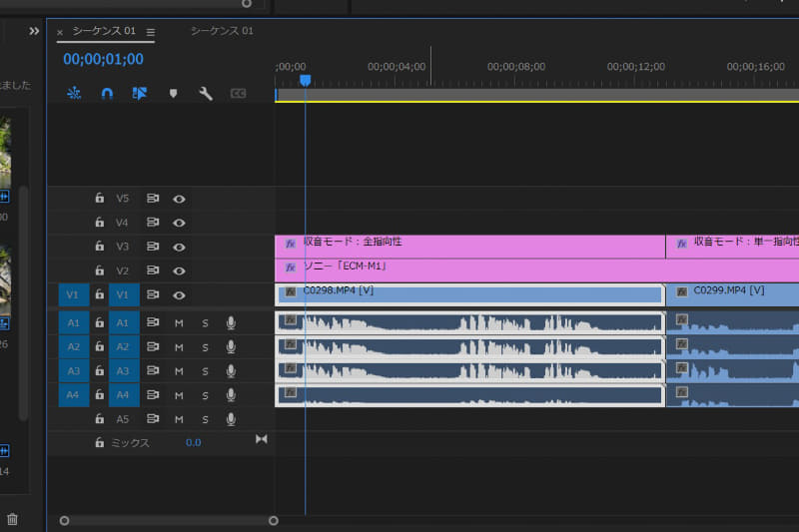Image resolution: width=799 pixels, height=532 pixels.
Task: Click the A1 source patching button
Action: click(73, 322)
